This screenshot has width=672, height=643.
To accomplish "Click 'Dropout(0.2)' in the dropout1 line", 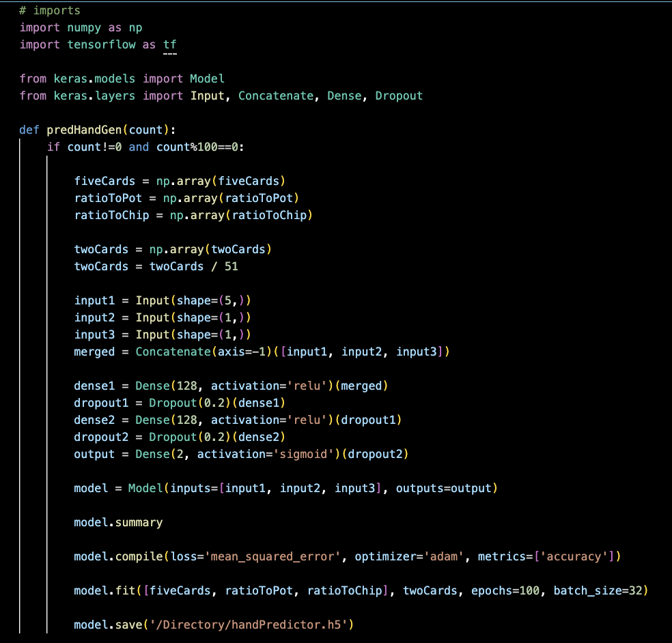I will [x=191, y=403].
